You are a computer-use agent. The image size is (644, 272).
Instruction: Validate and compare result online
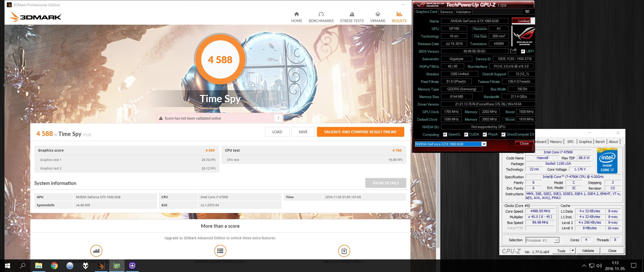tap(360, 132)
